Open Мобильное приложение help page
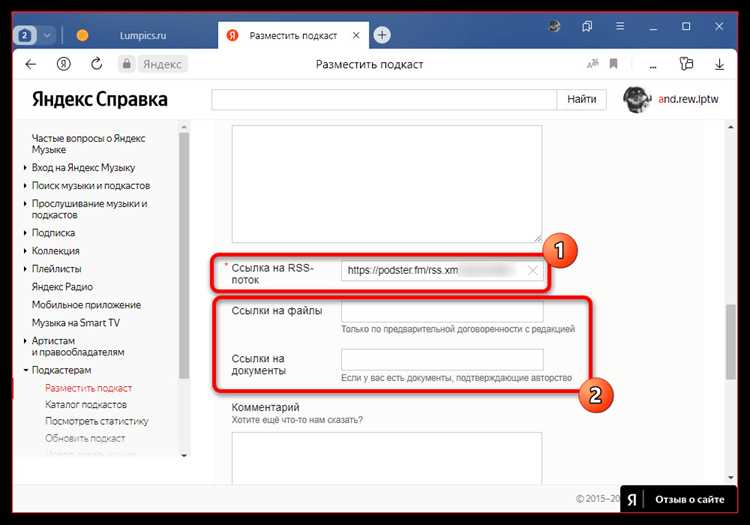The height and width of the screenshot is (525, 750). tap(86, 305)
